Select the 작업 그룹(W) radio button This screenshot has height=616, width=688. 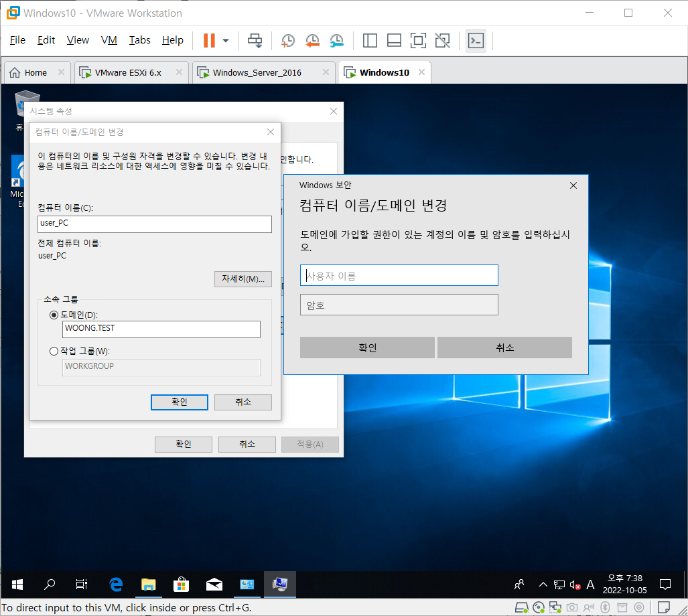pyautogui.click(x=54, y=351)
